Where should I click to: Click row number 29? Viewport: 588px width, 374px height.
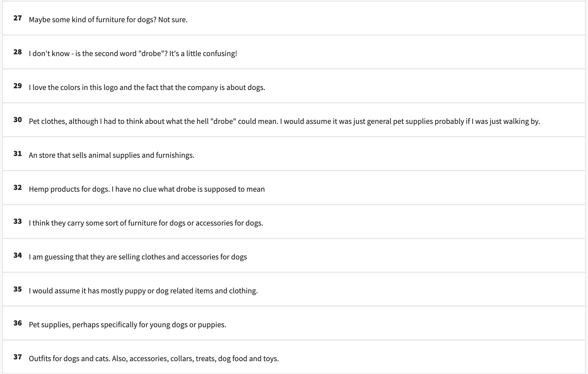[18, 86]
